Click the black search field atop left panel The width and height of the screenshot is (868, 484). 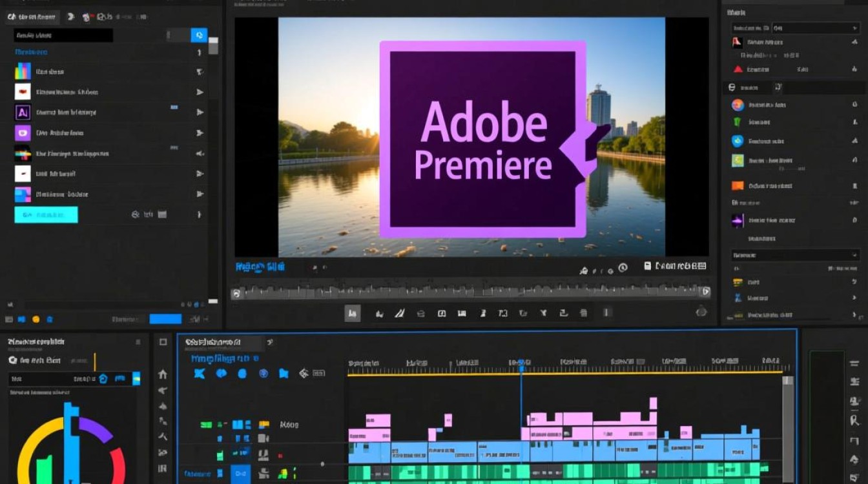(x=63, y=35)
